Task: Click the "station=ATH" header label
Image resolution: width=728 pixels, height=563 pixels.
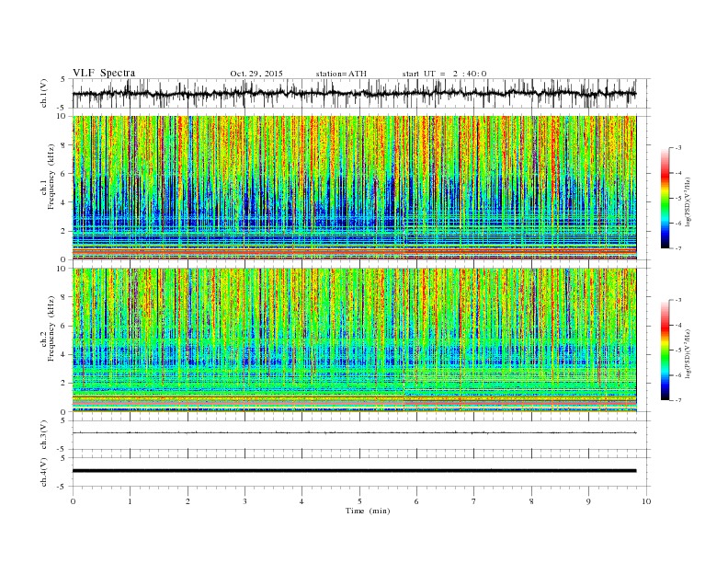Action: 341,74
